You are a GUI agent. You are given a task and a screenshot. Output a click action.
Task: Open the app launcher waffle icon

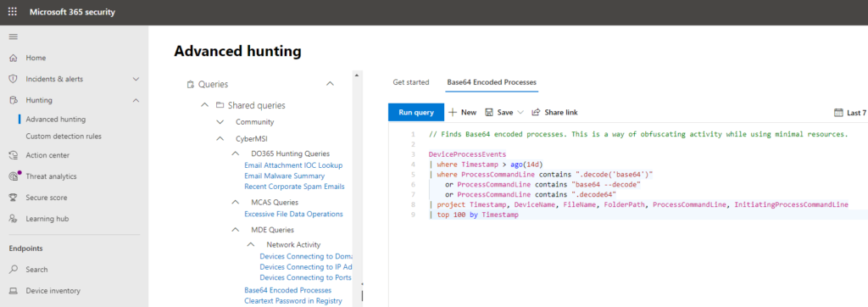pos(13,12)
